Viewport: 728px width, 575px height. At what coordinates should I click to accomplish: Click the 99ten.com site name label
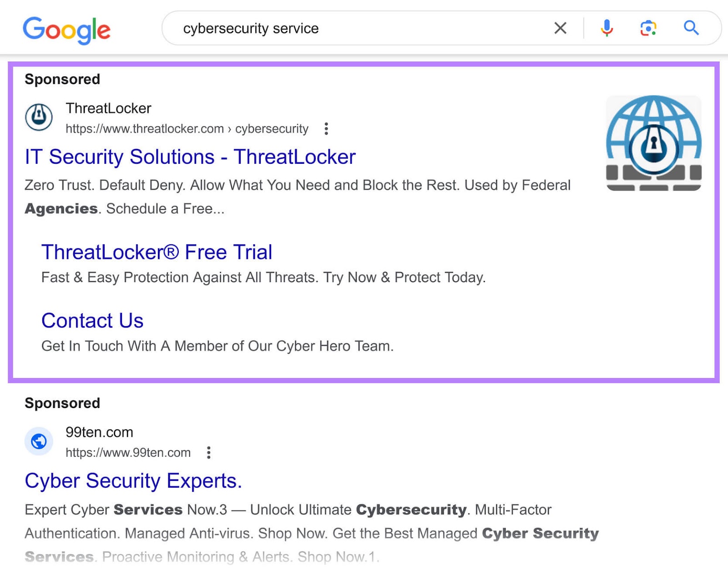coord(99,432)
